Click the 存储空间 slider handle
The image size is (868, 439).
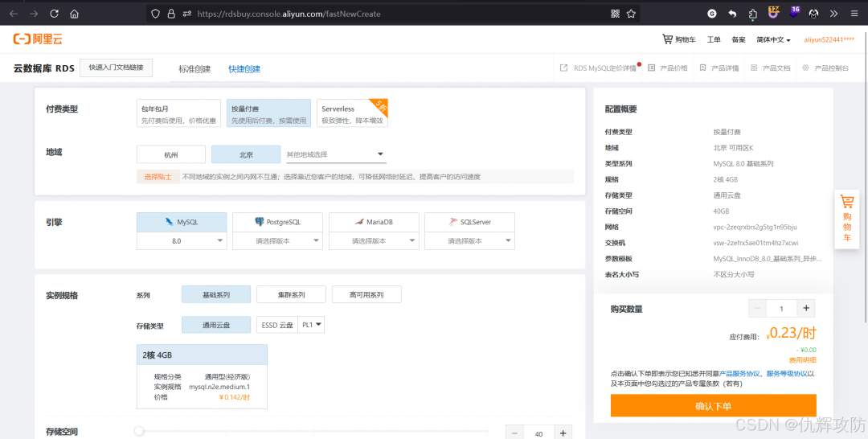click(139, 431)
